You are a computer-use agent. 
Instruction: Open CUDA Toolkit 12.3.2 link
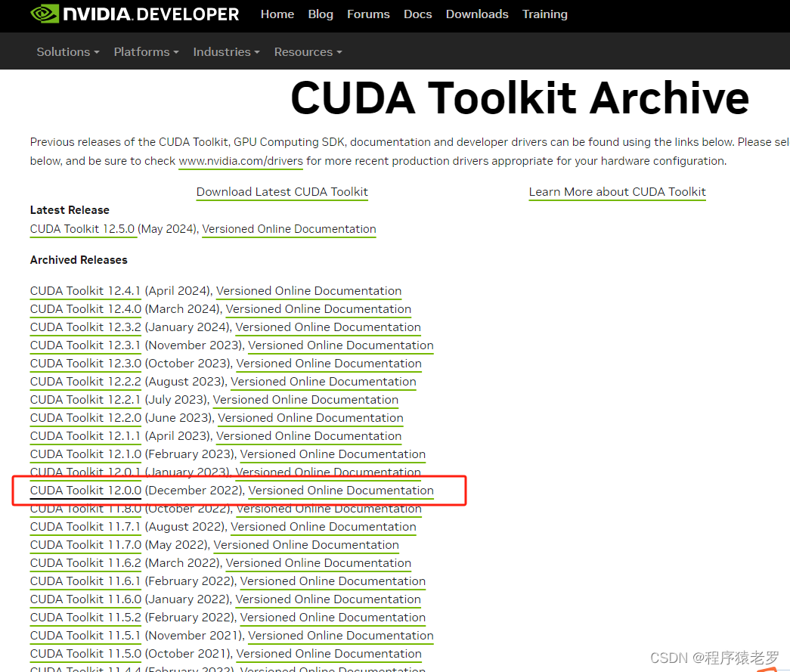[x=85, y=327]
